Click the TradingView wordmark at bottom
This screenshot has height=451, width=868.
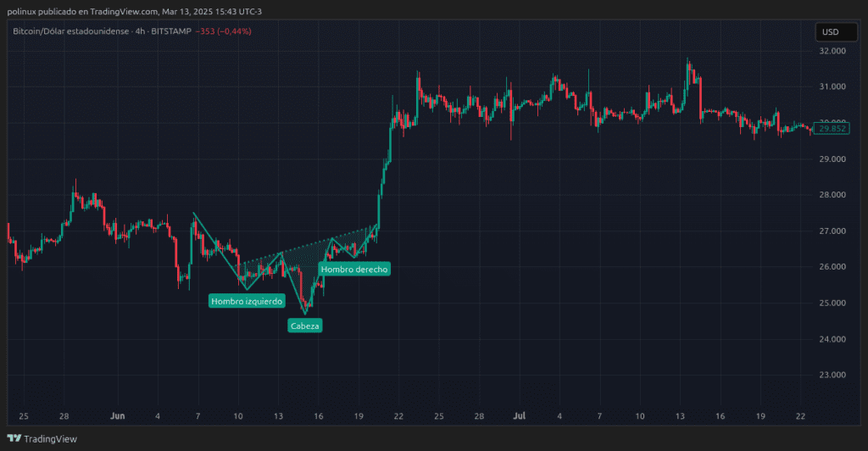click(x=49, y=438)
